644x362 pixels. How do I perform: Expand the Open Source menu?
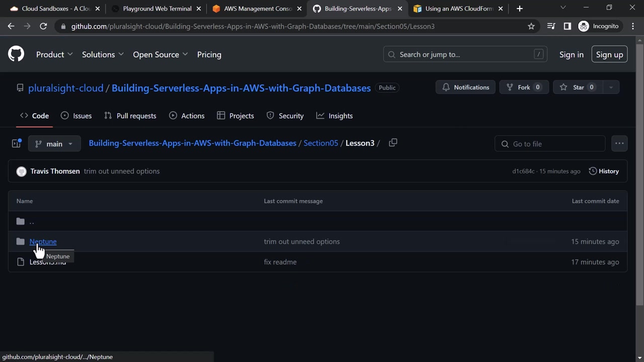click(x=160, y=54)
